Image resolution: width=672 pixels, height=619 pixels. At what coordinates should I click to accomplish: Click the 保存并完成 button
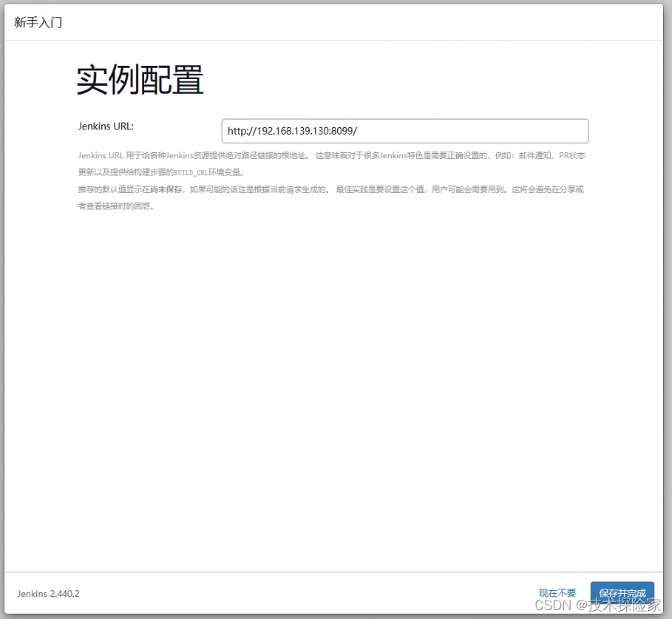(x=622, y=593)
